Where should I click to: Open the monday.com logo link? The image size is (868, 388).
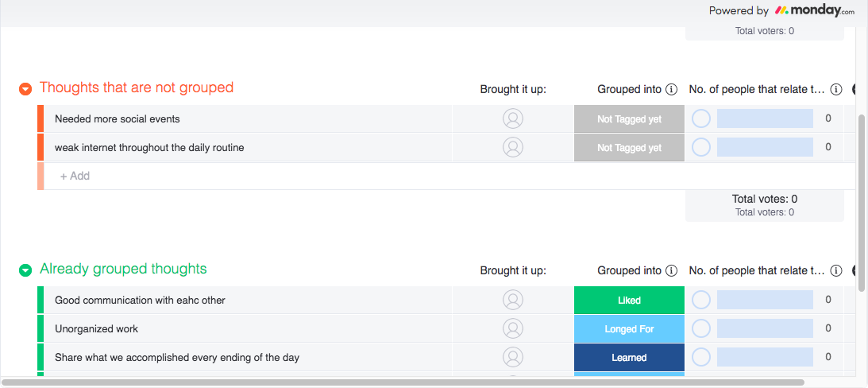814,10
